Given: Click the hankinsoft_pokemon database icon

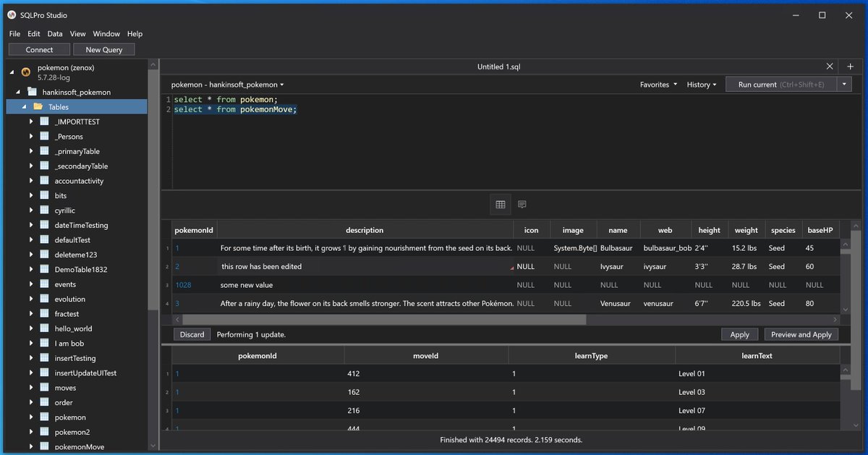Looking at the screenshot, I should tap(32, 92).
